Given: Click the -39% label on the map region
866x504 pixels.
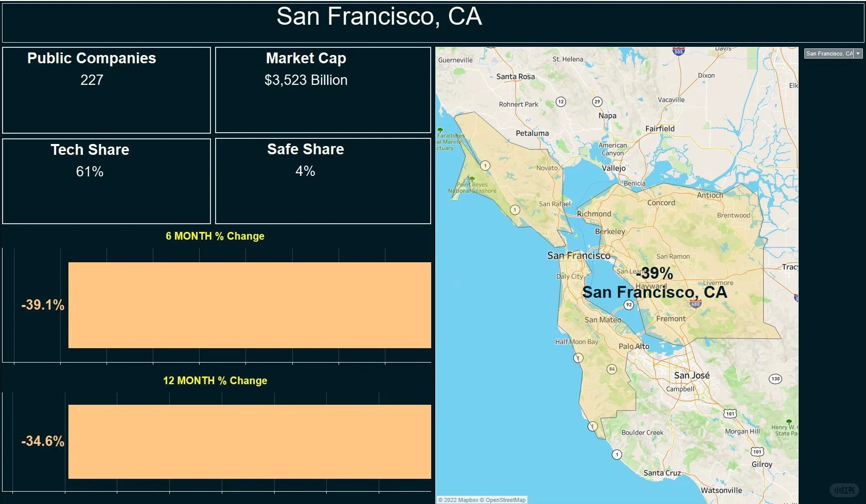Looking at the screenshot, I should (x=655, y=273).
